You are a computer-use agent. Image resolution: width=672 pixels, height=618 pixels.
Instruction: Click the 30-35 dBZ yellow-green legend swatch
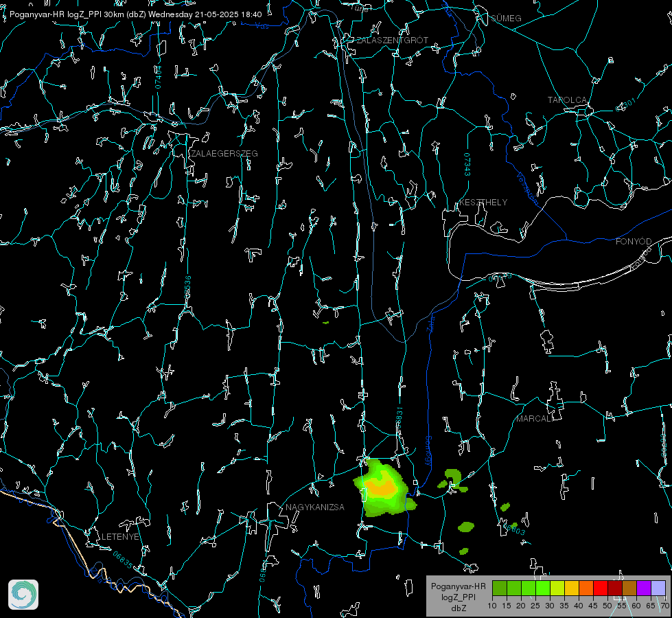(557, 588)
